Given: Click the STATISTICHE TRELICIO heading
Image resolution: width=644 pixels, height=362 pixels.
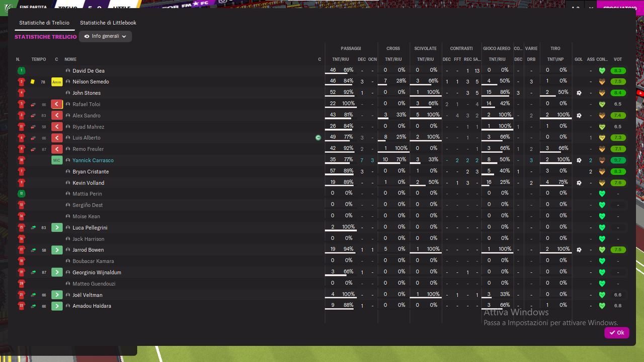Looking at the screenshot, I should point(46,37).
